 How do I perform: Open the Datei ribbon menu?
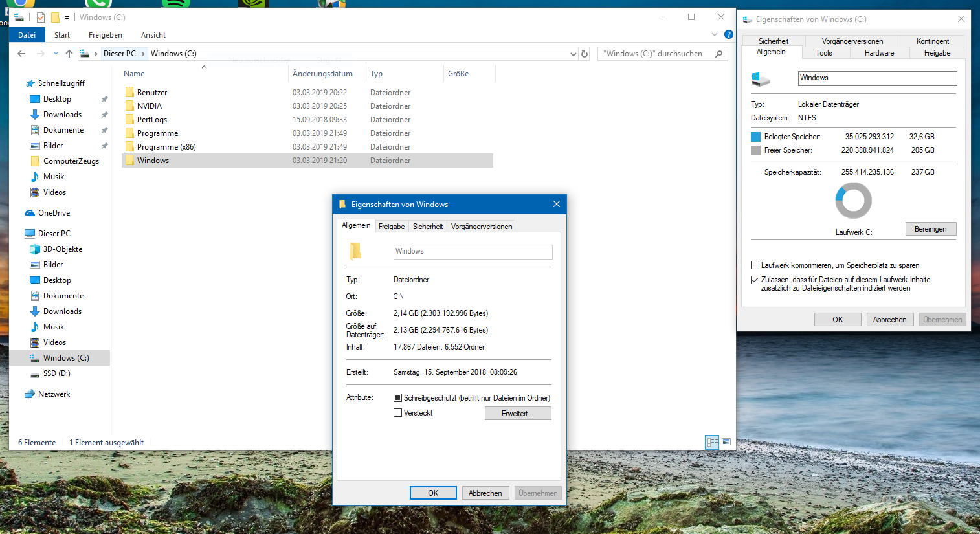tap(27, 35)
